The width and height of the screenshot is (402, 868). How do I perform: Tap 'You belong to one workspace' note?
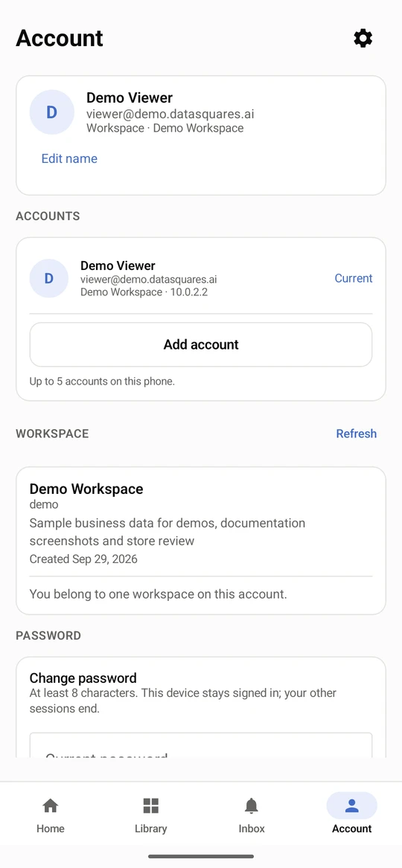158,594
